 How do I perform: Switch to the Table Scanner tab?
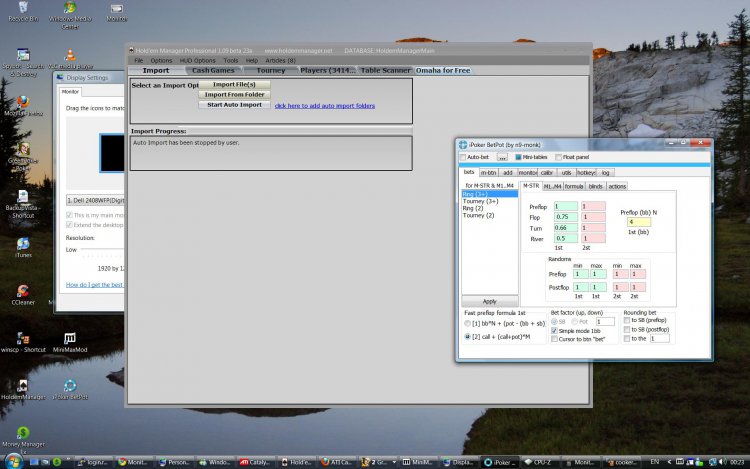coord(386,70)
